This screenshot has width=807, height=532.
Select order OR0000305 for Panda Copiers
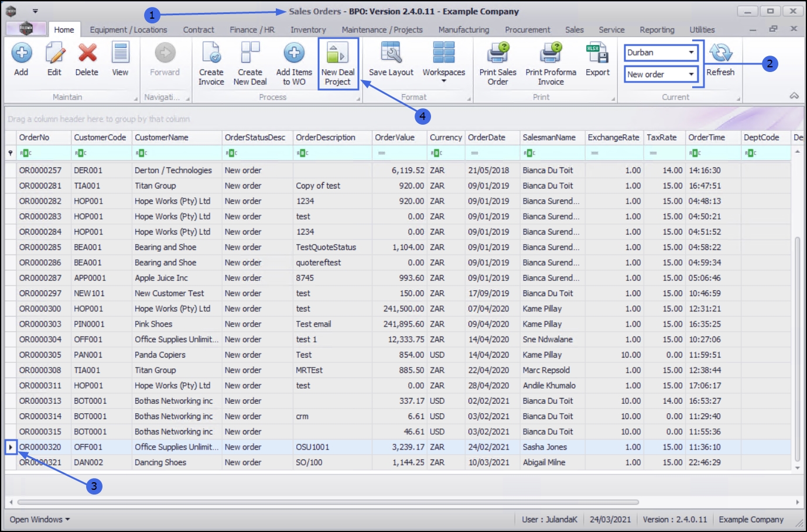(x=398, y=355)
